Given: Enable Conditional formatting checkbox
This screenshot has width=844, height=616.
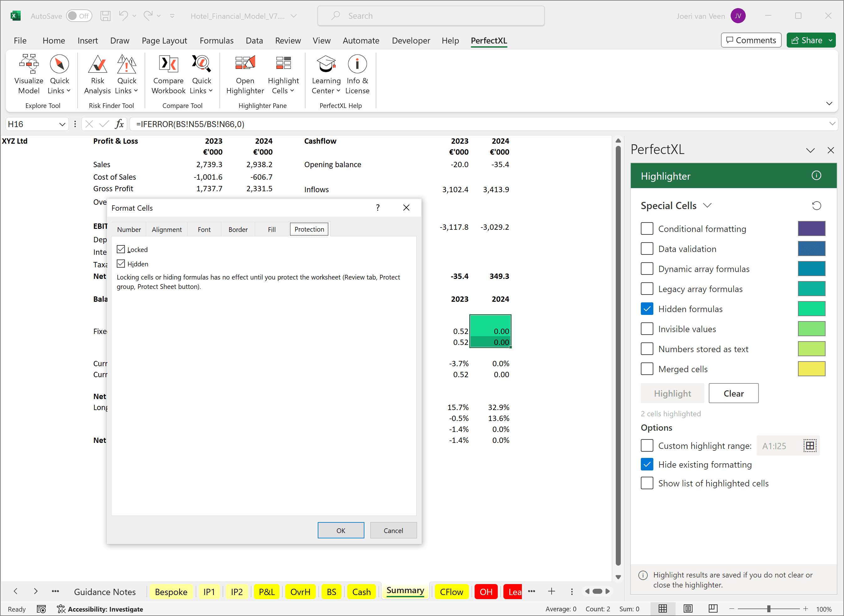Looking at the screenshot, I should (x=647, y=228).
